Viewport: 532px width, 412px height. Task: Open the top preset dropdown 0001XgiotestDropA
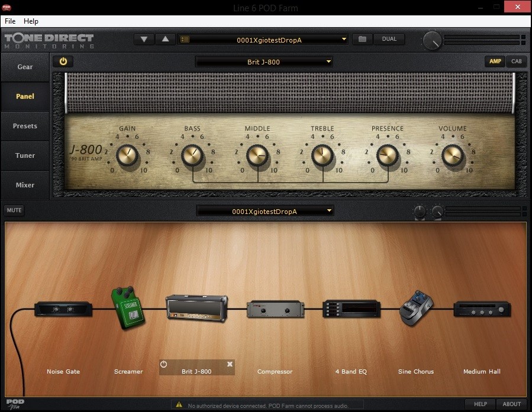(x=263, y=40)
